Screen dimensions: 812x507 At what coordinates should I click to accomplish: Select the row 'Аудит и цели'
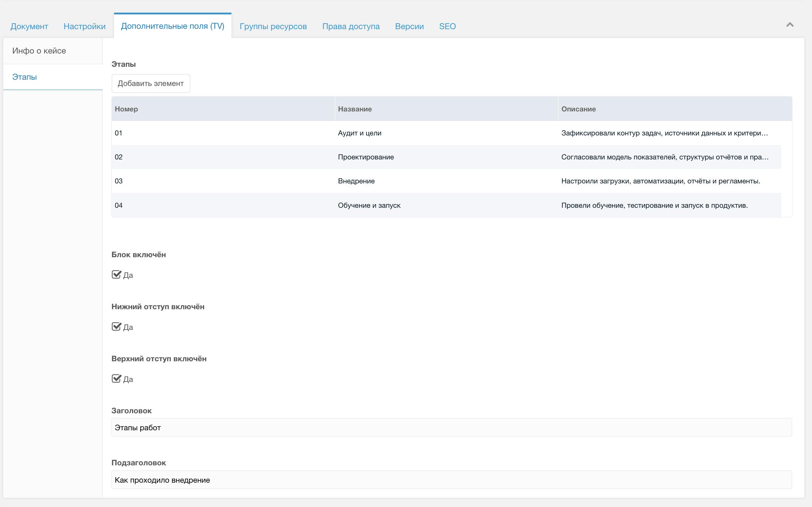coord(359,133)
